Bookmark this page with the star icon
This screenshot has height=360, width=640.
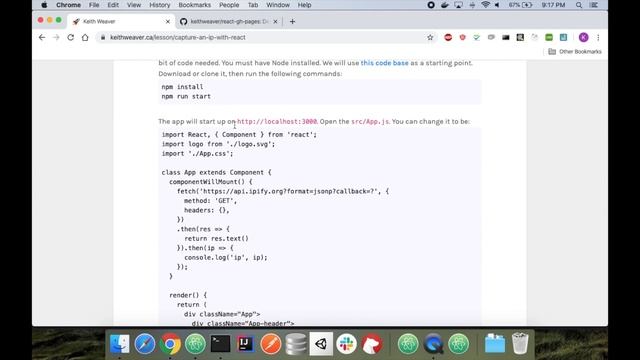[430, 37]
